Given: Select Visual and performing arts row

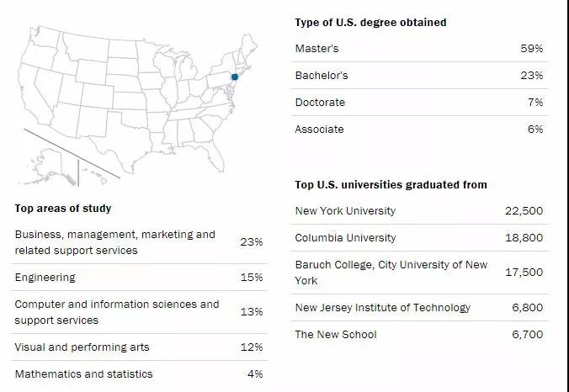Looking at the screenshot, I should pos(139,347).
